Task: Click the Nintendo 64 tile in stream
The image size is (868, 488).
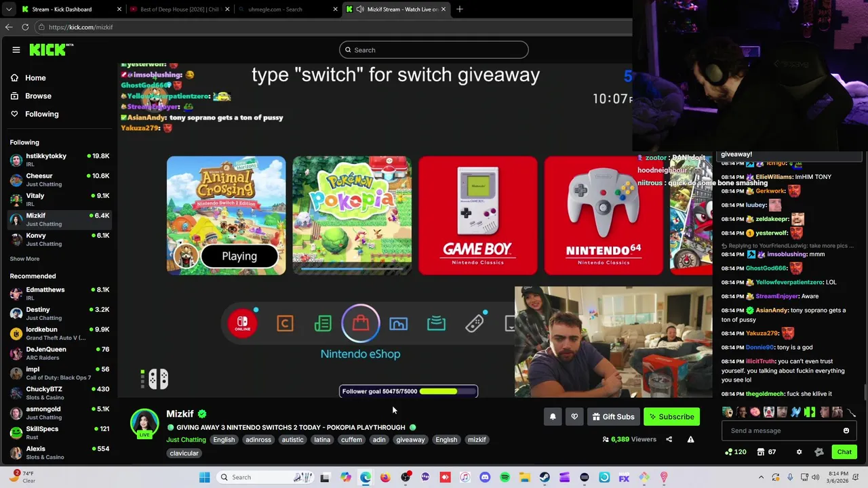Action: point(604,216)
